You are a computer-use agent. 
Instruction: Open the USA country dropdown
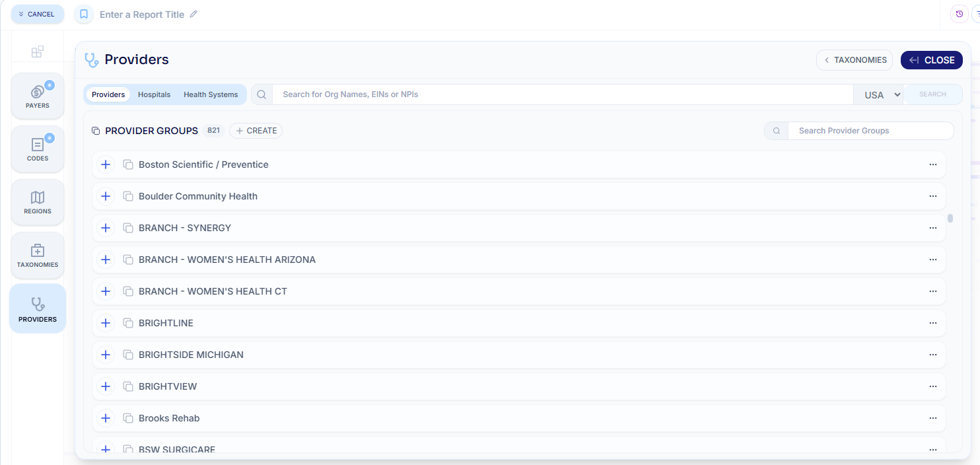tap(878, 94)
